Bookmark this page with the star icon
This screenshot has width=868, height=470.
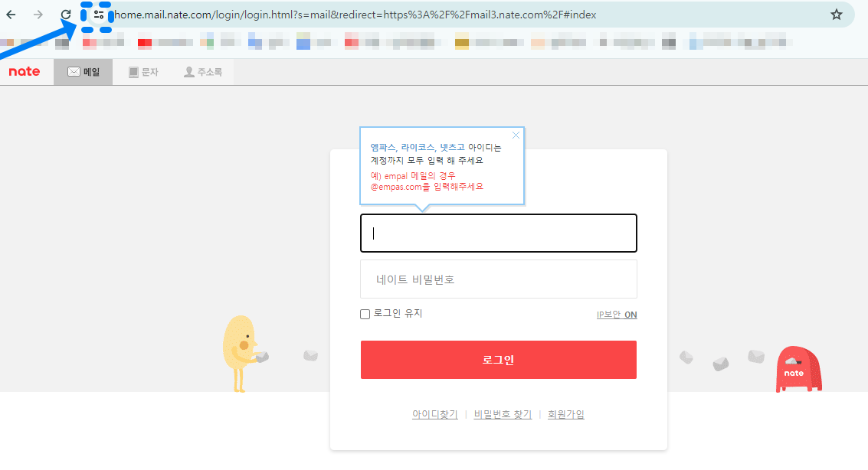coord(836,15)
